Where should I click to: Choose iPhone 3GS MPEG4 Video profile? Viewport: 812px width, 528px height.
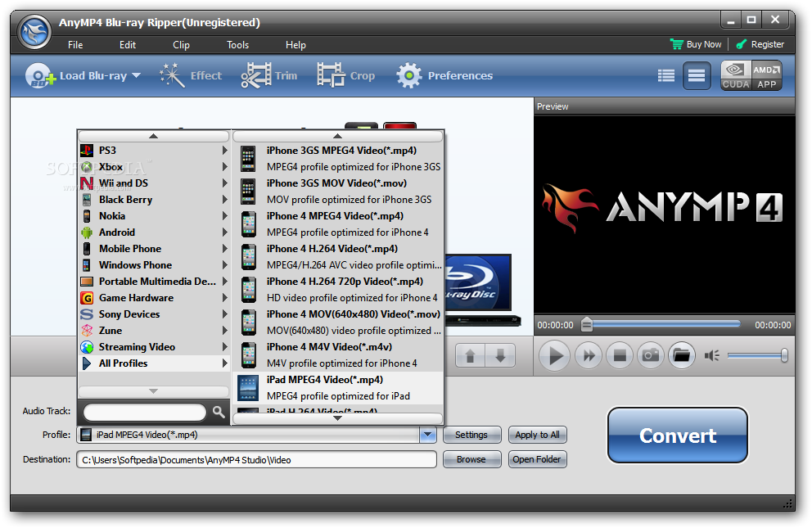tap(339, 159)
